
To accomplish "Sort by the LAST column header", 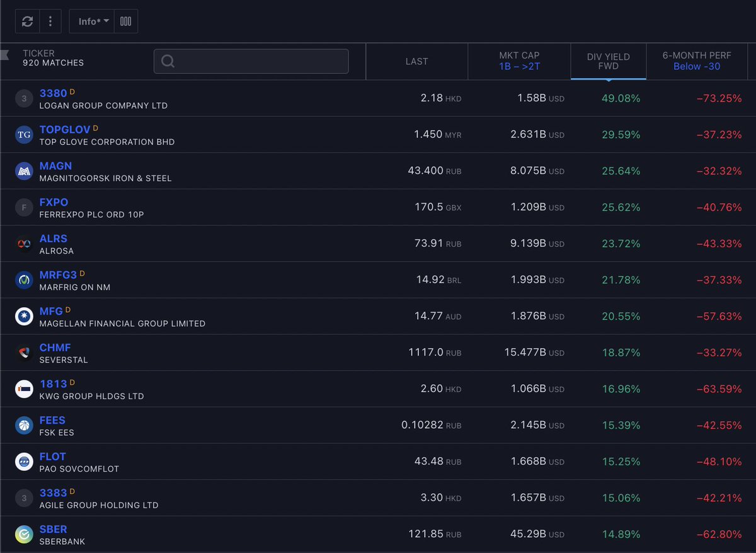I will (416, 61).
